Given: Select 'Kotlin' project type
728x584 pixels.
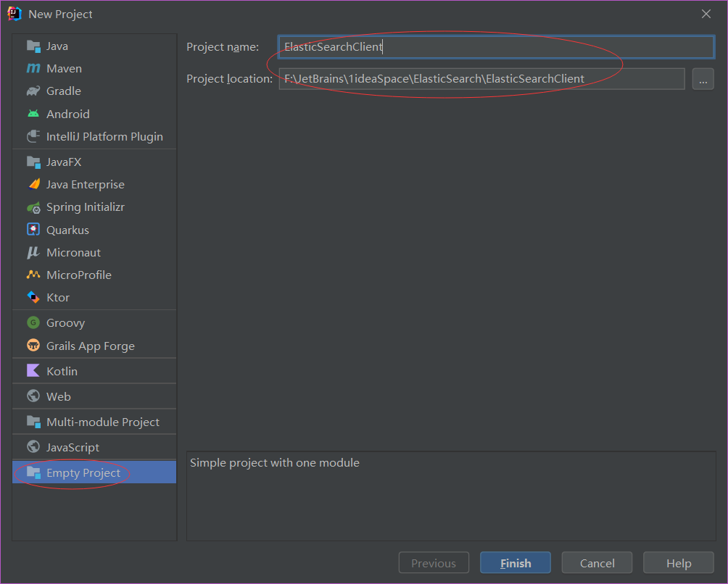Looking at the screenshot, I should (62, 371).
